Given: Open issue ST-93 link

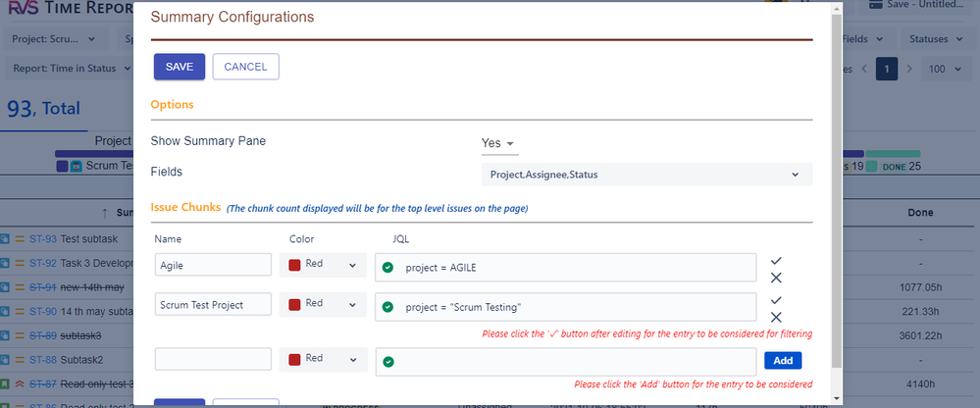Looking at the screenshot, I should [43, 238].
